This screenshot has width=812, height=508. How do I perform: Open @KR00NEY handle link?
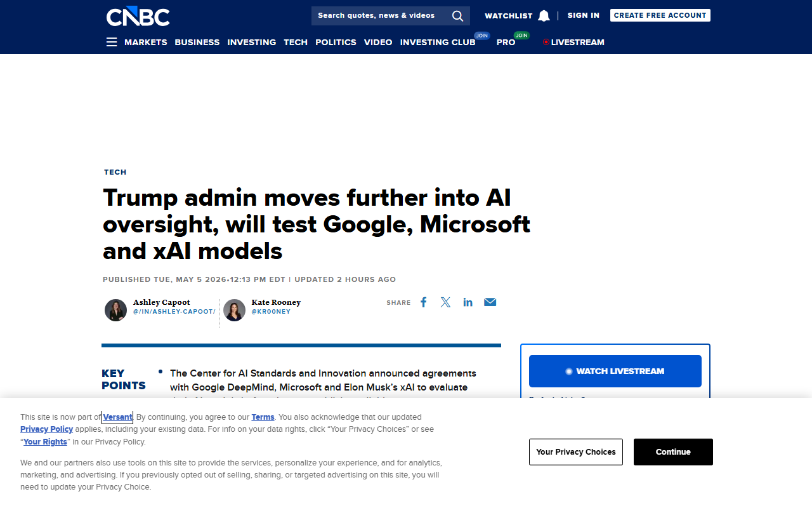pos(271,312)
